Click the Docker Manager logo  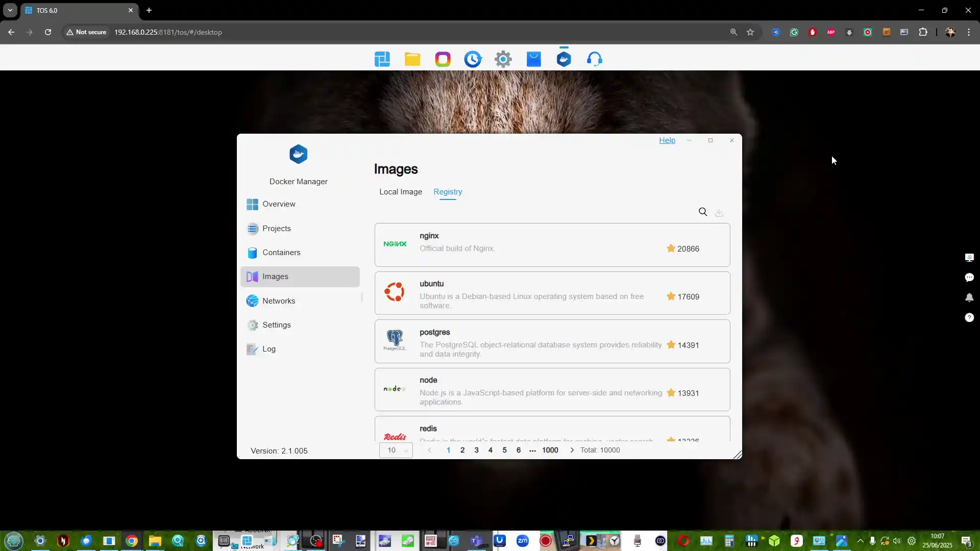299,154
